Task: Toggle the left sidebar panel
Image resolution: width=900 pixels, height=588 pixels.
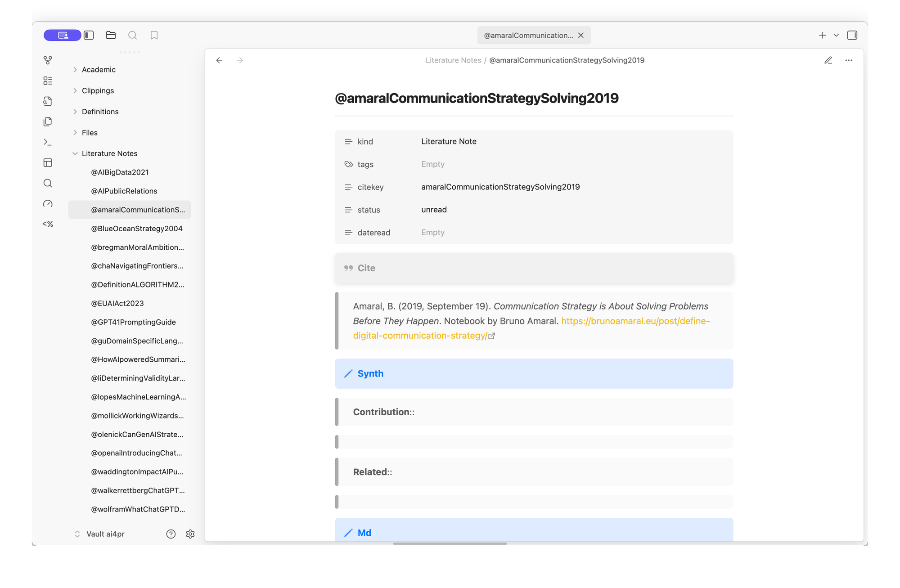Action: (89, 35)
